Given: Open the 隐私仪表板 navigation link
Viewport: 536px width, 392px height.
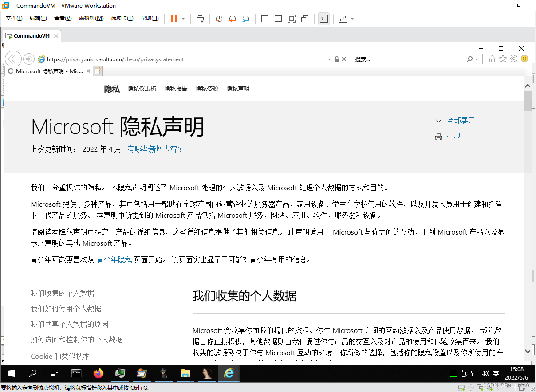Looking at the screenshot, I should (142, 89).
